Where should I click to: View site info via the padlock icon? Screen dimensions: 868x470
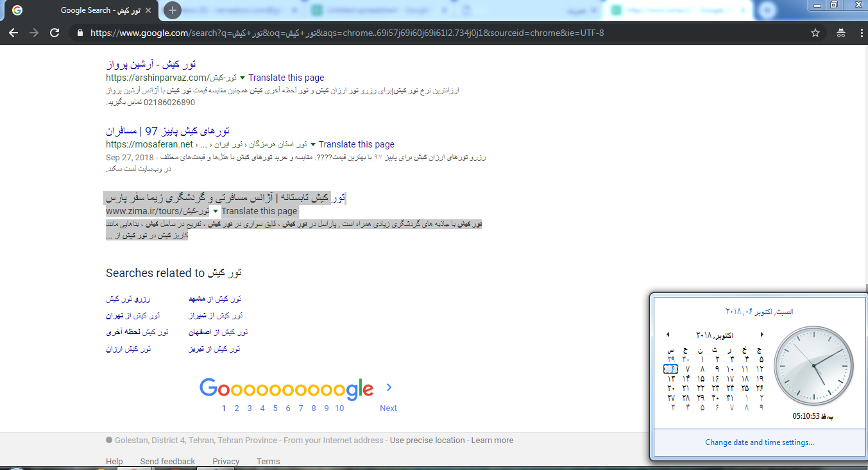tap(80, 33)
